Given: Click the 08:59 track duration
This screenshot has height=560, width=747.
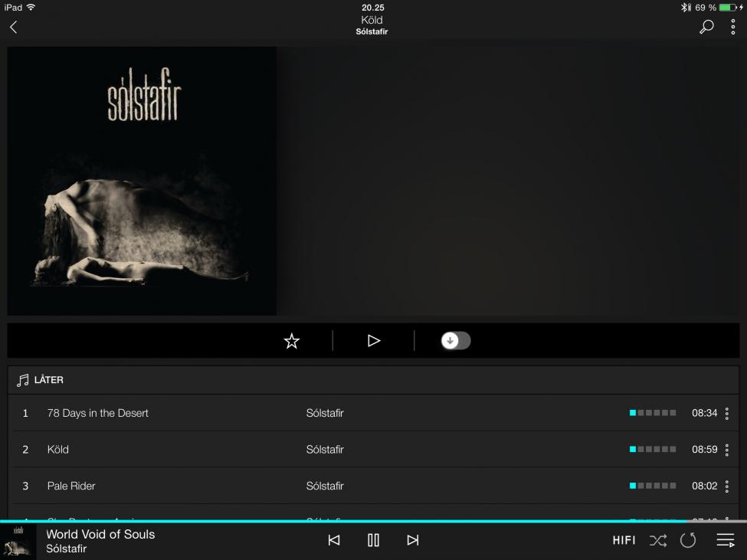Looking at the screenshot, I should tap(705, 450).
